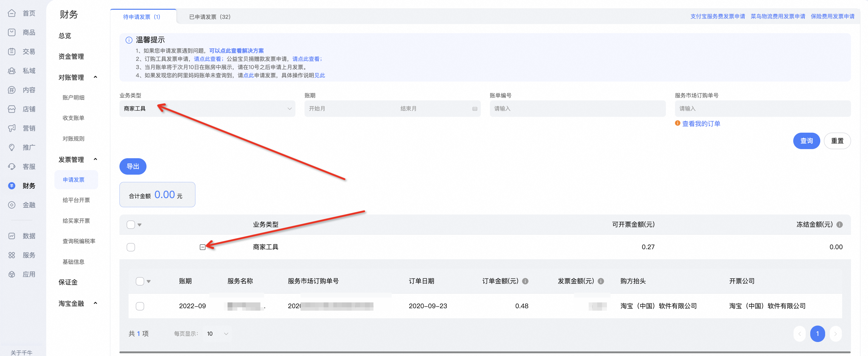Click the 账单编号 input field
Image resolution: width=868 pixels, height=356 pixels.
(577, 109)
